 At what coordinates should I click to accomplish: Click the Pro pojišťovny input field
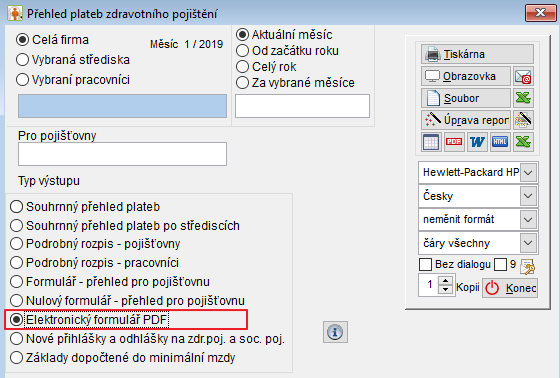[x=122, y=154]
